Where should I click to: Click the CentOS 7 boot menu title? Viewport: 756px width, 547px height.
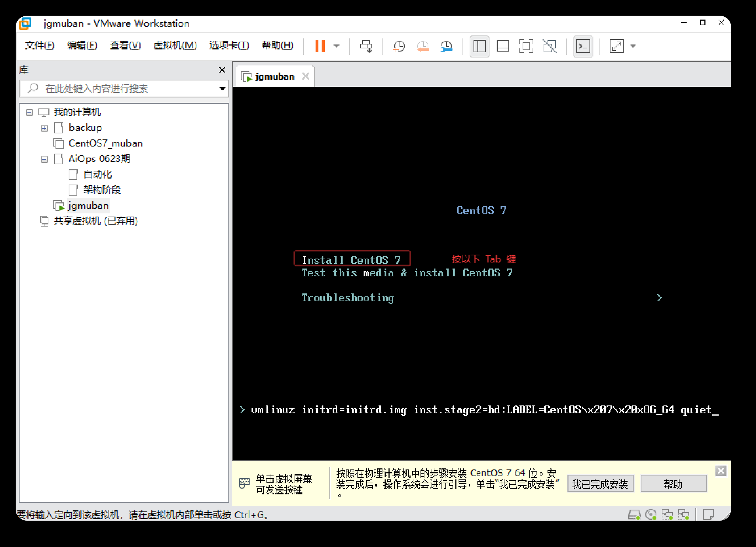[481, 211]
